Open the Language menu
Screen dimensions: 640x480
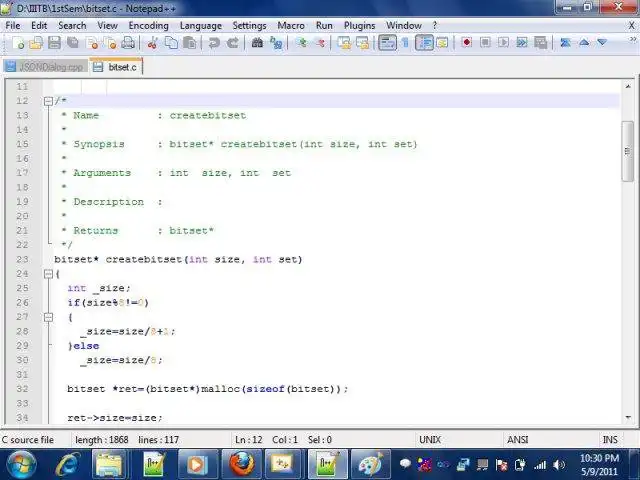point(200,25)
